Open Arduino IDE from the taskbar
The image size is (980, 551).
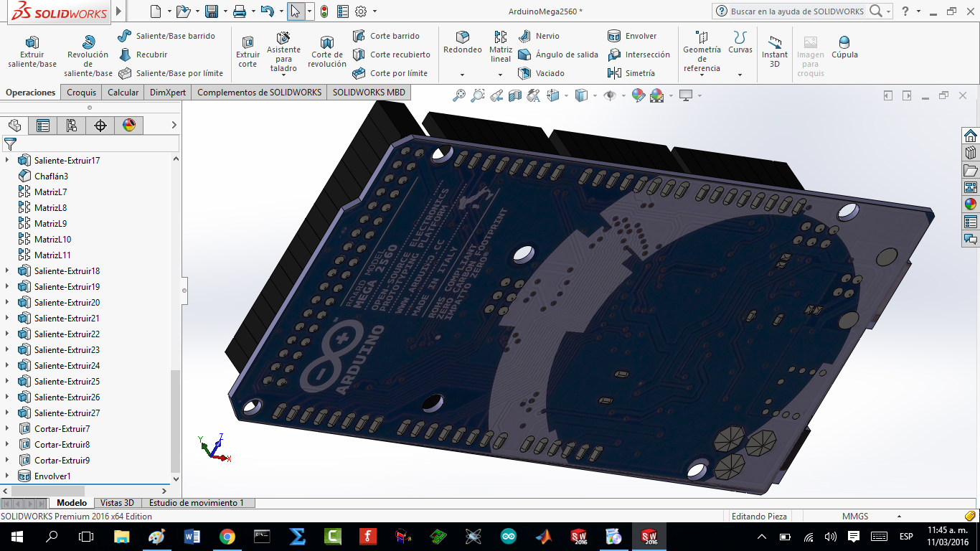508,536
